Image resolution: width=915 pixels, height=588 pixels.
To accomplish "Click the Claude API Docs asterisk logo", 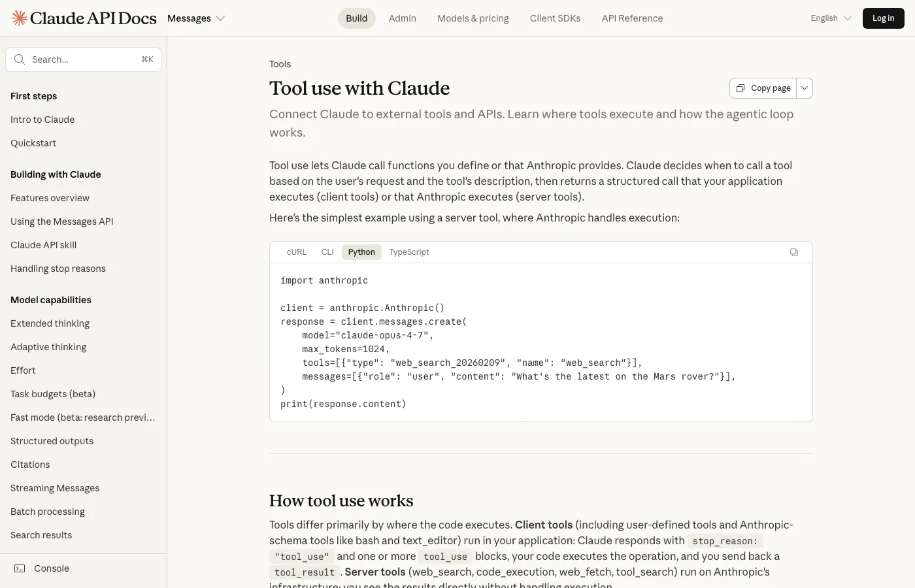I will coord(19,18).
